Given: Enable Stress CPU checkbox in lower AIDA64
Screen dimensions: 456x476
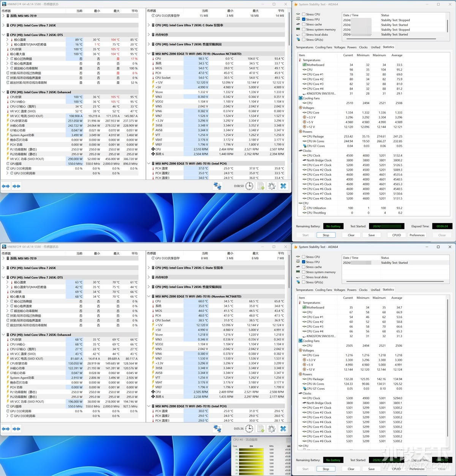Looking at the screenshot, I should pyautogui.click(x=304, y=257).
